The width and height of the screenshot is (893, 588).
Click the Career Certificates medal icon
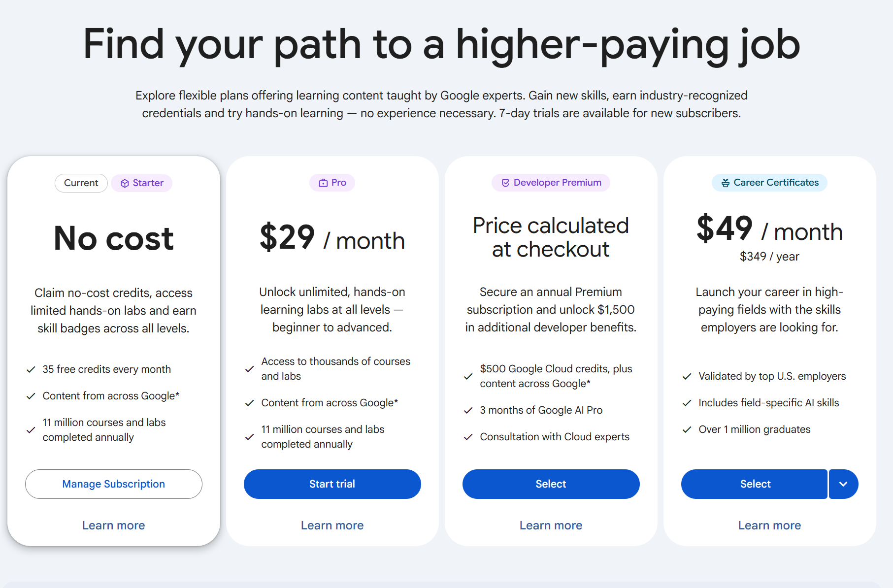[x=726, y=183]
